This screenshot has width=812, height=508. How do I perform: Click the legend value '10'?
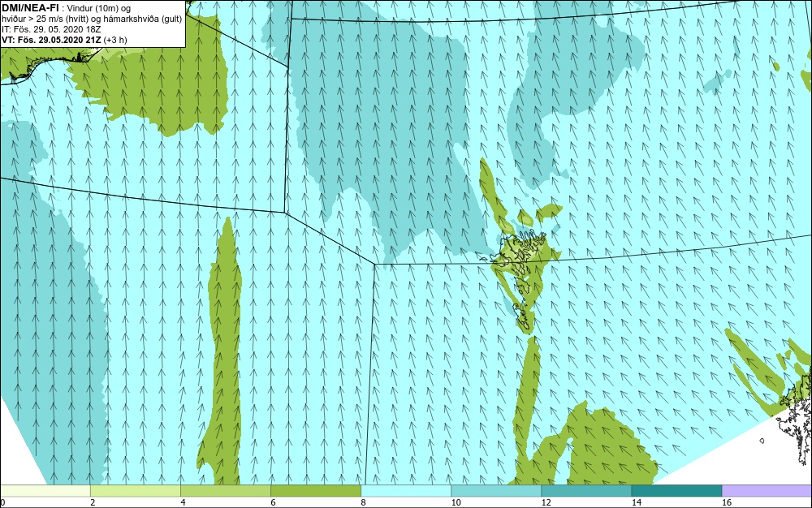pyautogui.click(x=456, y=502)
